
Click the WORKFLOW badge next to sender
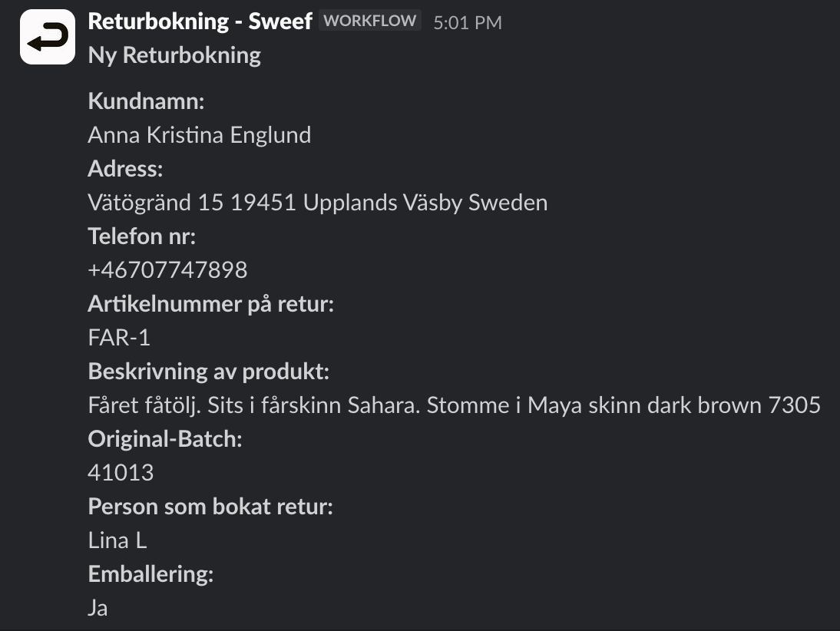pyautogui.click(x=370, y=21)
